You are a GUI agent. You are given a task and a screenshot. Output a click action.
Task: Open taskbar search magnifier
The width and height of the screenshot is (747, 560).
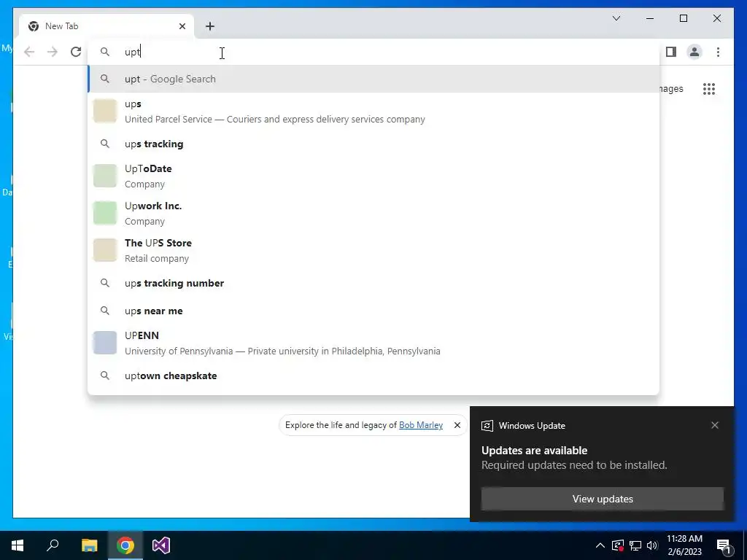pos(53,545)
